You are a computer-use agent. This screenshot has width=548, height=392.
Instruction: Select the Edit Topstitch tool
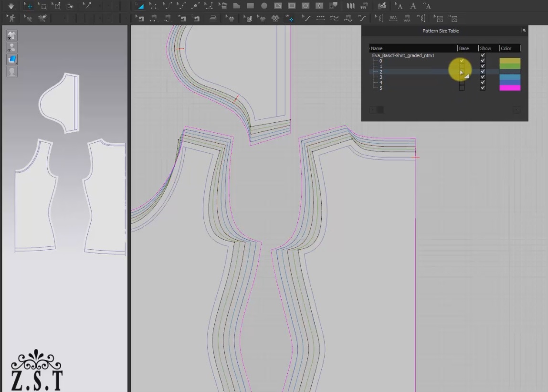(x=306, y=19)
